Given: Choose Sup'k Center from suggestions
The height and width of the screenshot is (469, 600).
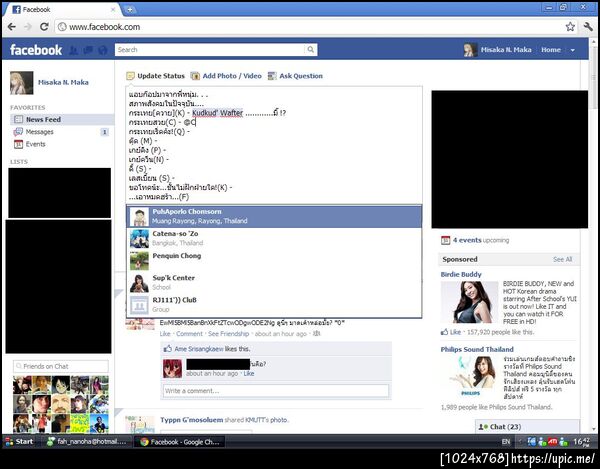Looking at the screenshot, I should pos(274,283).
